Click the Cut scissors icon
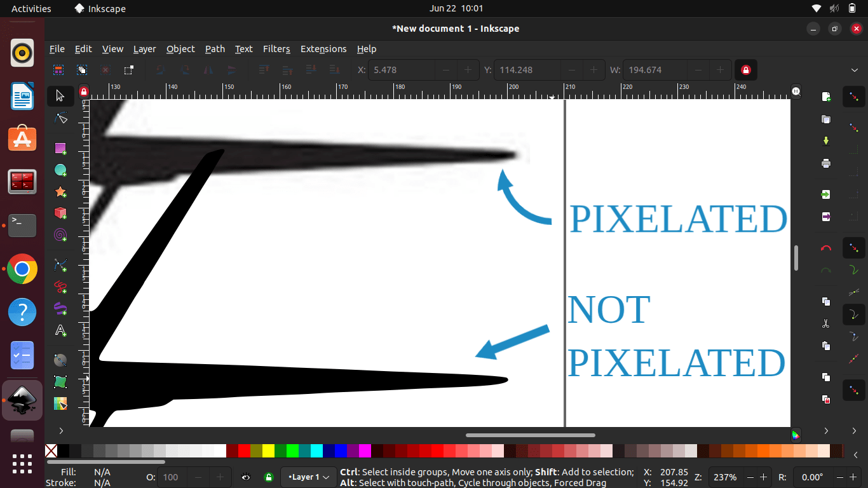The height and width of the screenshot is (488, 868). 826,323
